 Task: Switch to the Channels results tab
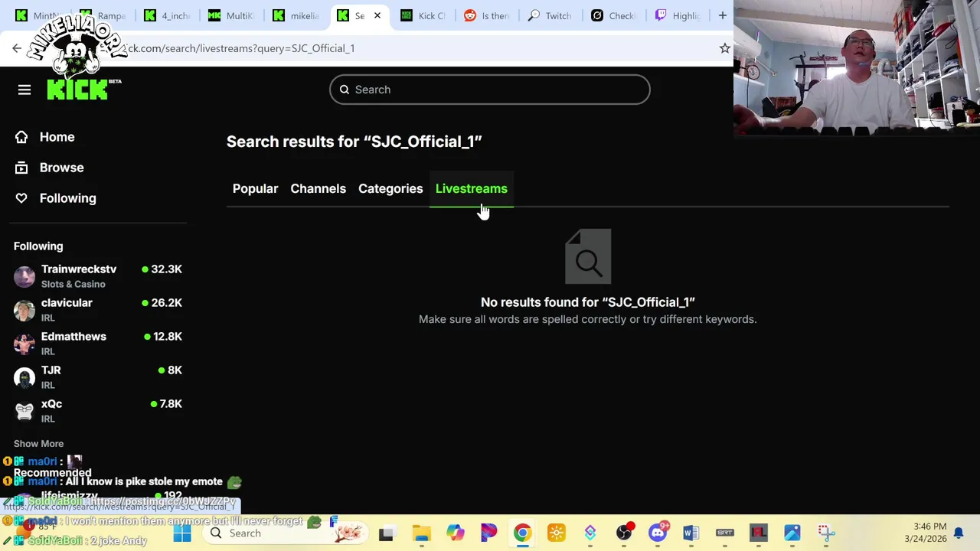(x=318, y=188)
